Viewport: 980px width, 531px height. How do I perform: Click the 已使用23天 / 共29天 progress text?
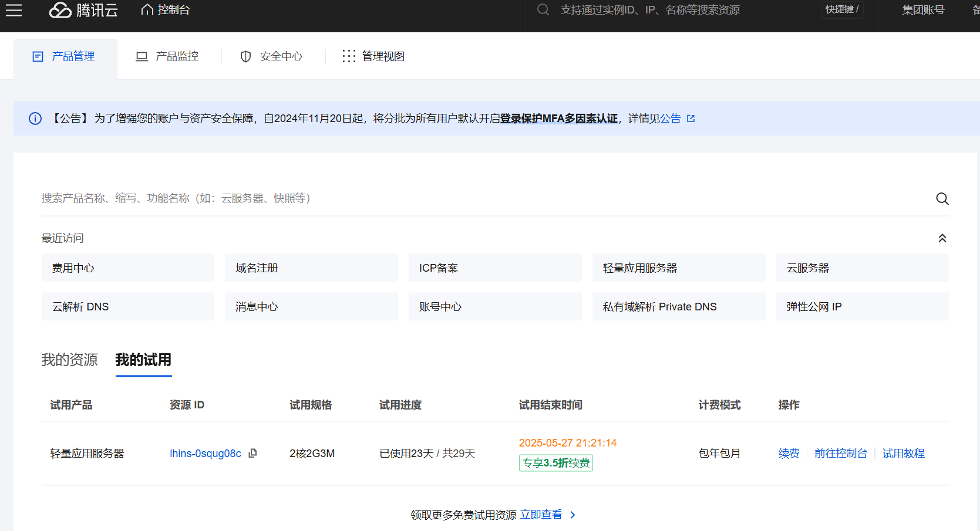pos(427,454)
